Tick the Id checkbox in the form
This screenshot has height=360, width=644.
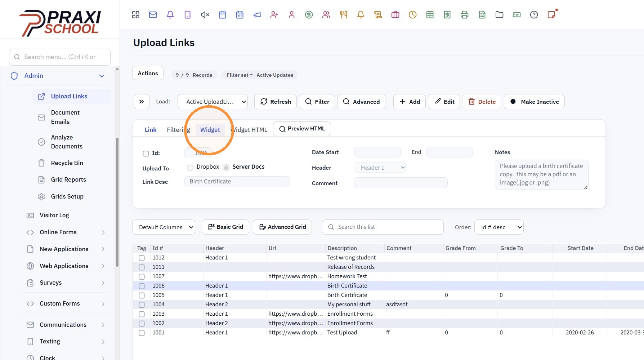coord(146,154)
